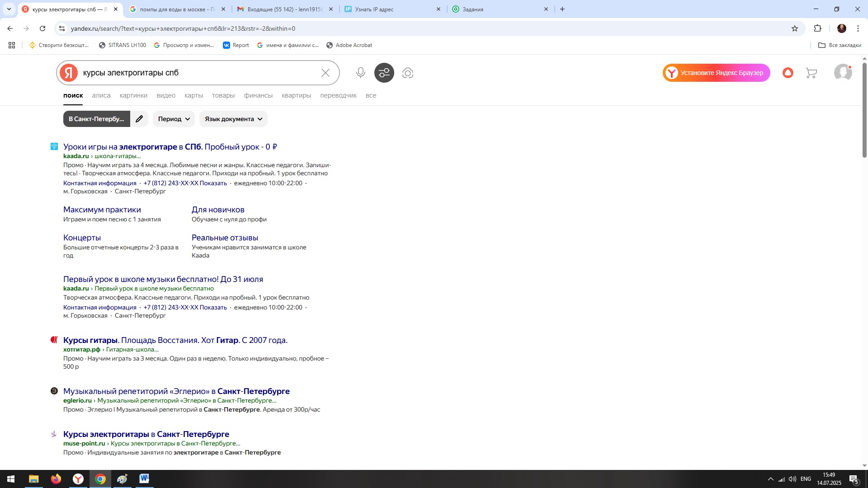Open Yandex Browser from taskbar
Viewport: 868px width, 488px height.
78,479
